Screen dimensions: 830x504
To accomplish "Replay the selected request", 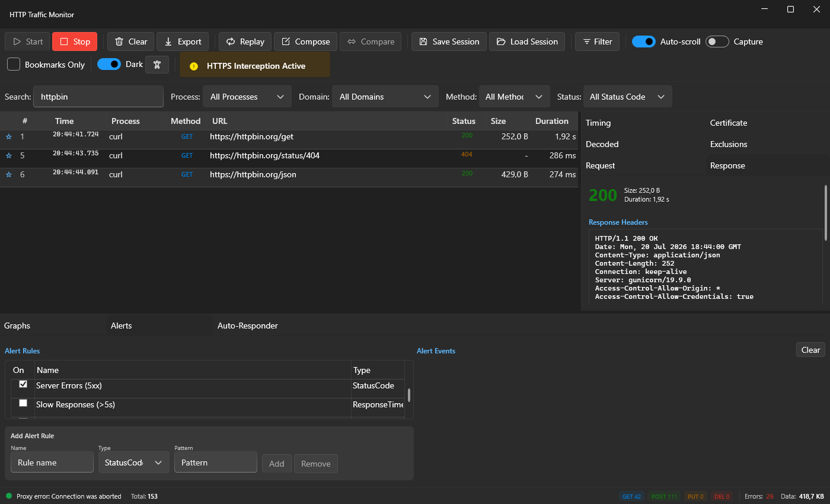I will click(x=245, y=42).
